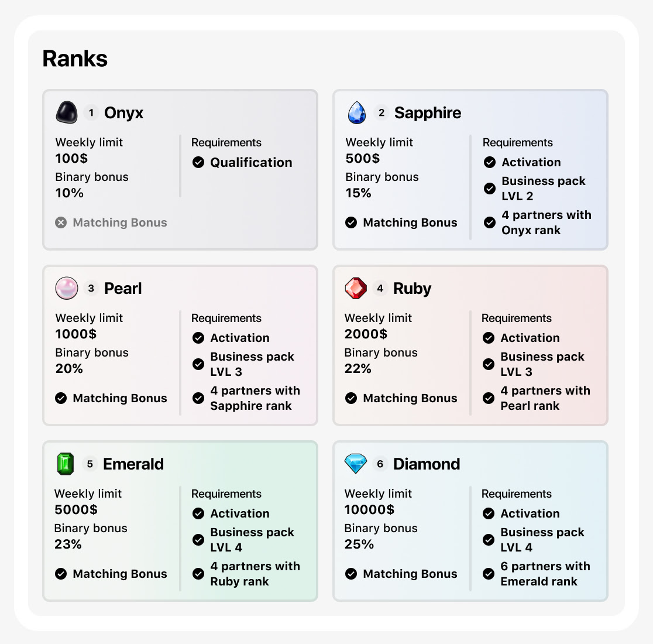Click the 10000$ weekly limit on Diamond
This screenshot has height=644, width=653.
pos(370,509)
